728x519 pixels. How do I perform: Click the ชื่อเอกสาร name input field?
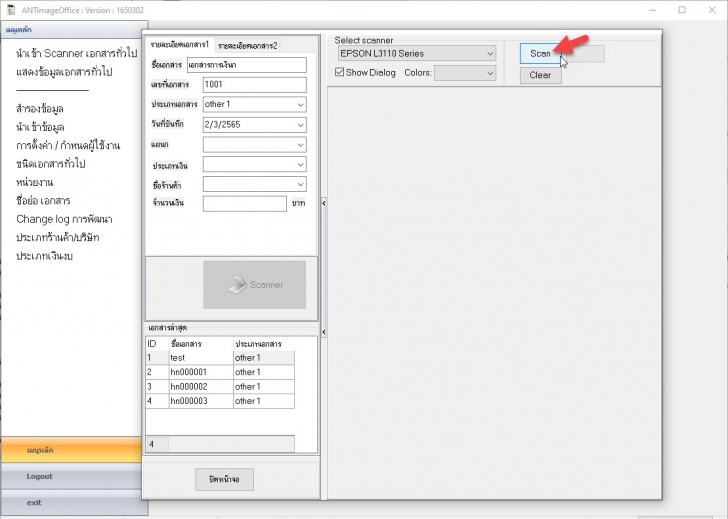(247, 65)
